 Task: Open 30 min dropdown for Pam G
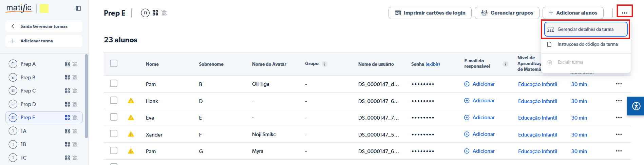(579, 151)
